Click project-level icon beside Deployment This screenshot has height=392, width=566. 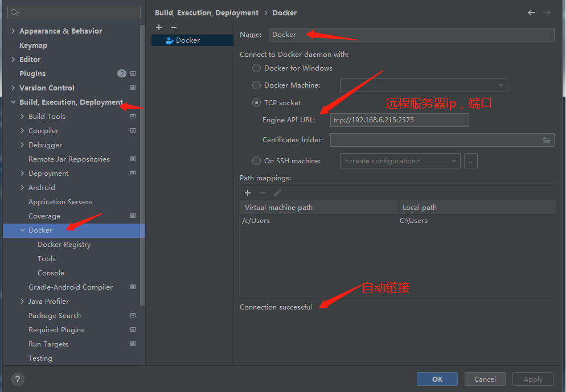point(133,173)
